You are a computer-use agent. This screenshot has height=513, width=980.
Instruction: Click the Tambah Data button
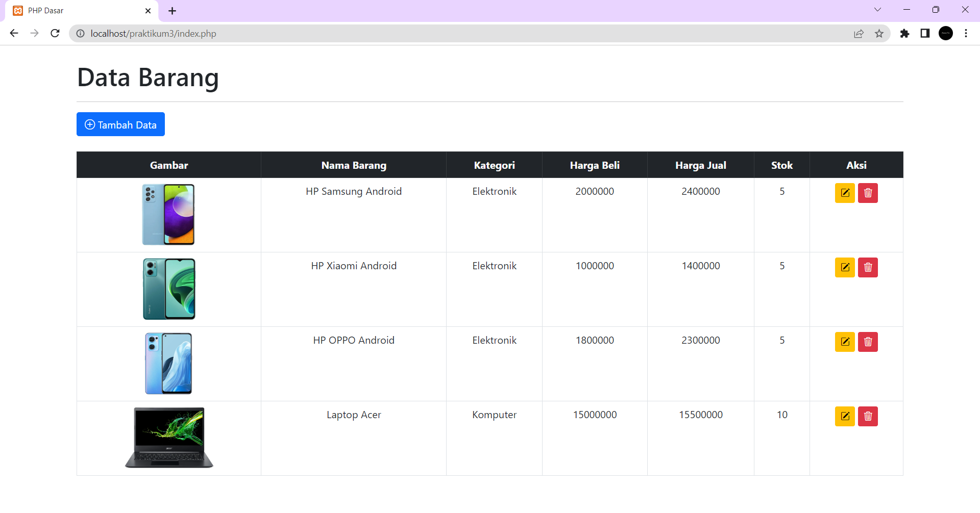120,124
